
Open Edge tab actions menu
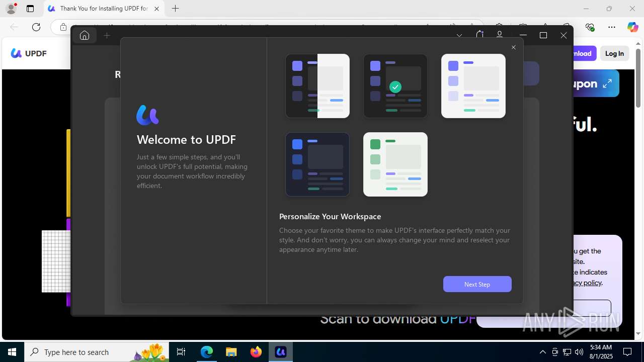pyautogui.click(x=30, y=9)
